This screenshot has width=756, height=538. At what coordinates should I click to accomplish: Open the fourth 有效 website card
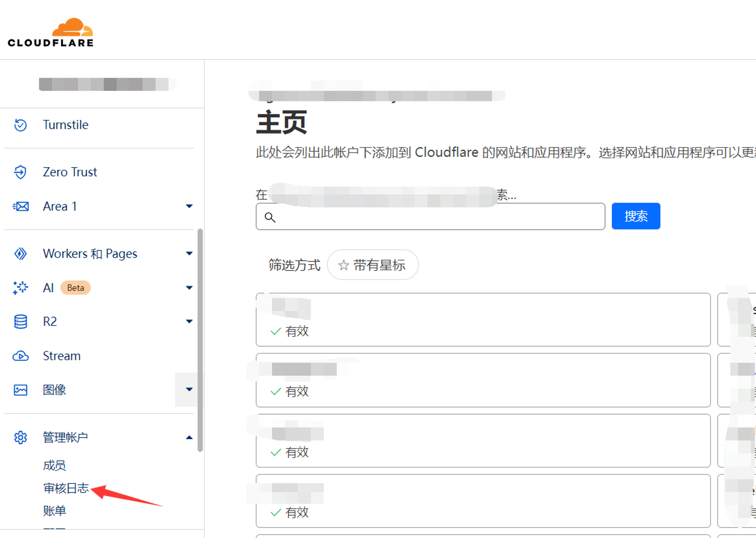click(483, 501)
